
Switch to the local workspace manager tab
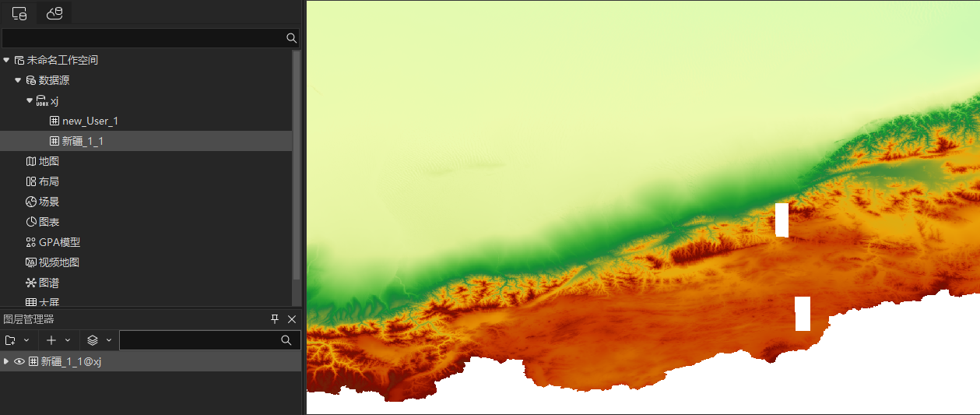click(19, 13)
